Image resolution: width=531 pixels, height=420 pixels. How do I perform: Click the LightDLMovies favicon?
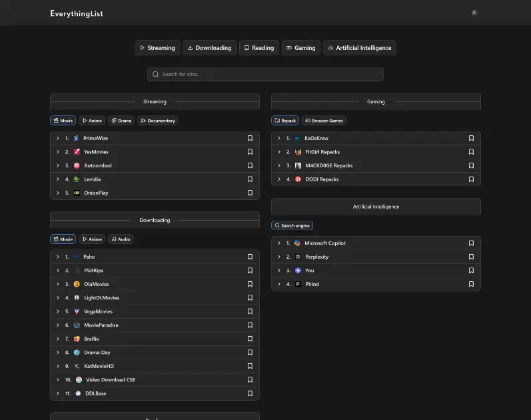tap(77, 297)
